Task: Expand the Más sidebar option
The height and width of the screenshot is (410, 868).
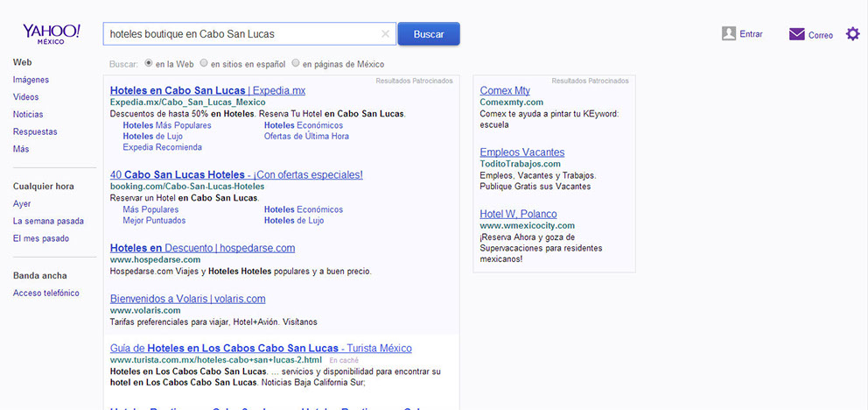Action: pyautogui.click(x=21, y=149)
